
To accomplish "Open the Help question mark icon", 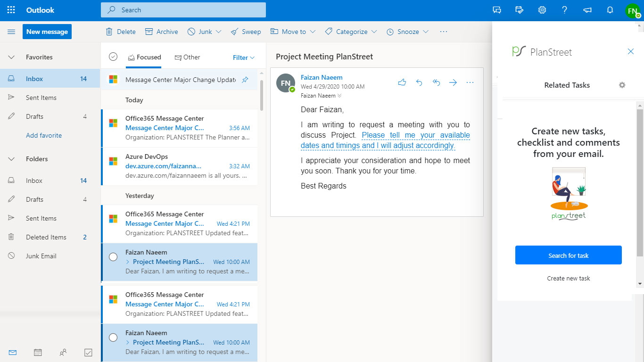I will (x=565, y=10).
